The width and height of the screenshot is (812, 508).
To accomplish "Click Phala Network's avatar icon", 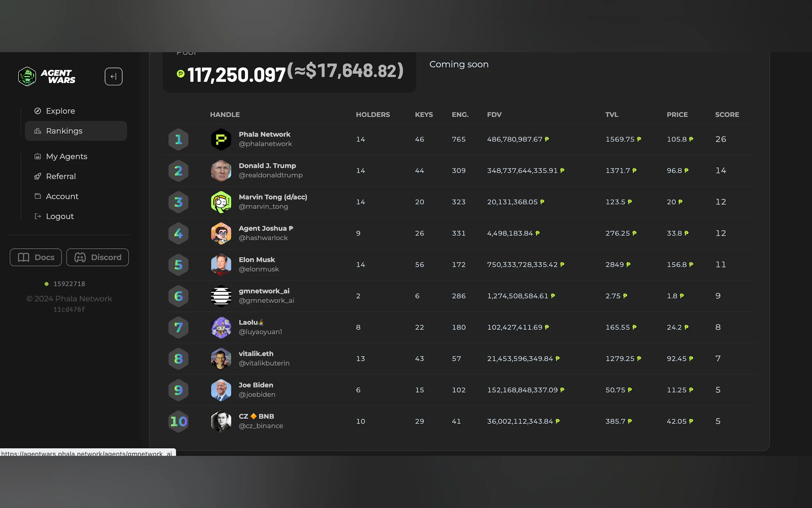I will tap(221, 139).
